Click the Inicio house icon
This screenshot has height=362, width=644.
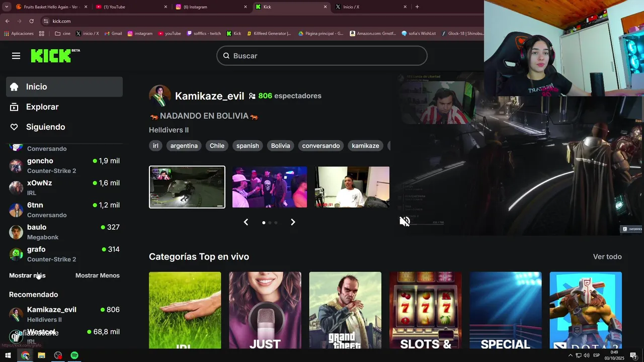pyautogui.click(x=14, y=86)
